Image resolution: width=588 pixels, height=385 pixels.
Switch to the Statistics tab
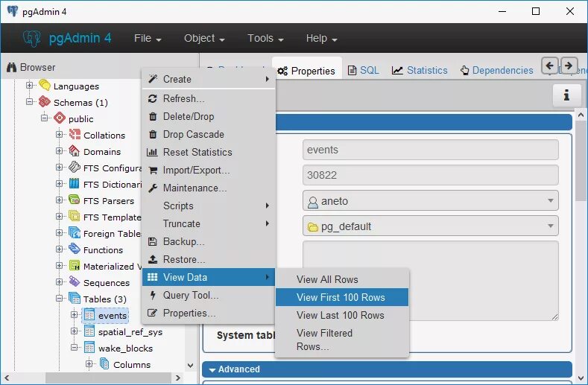(420, 70)
